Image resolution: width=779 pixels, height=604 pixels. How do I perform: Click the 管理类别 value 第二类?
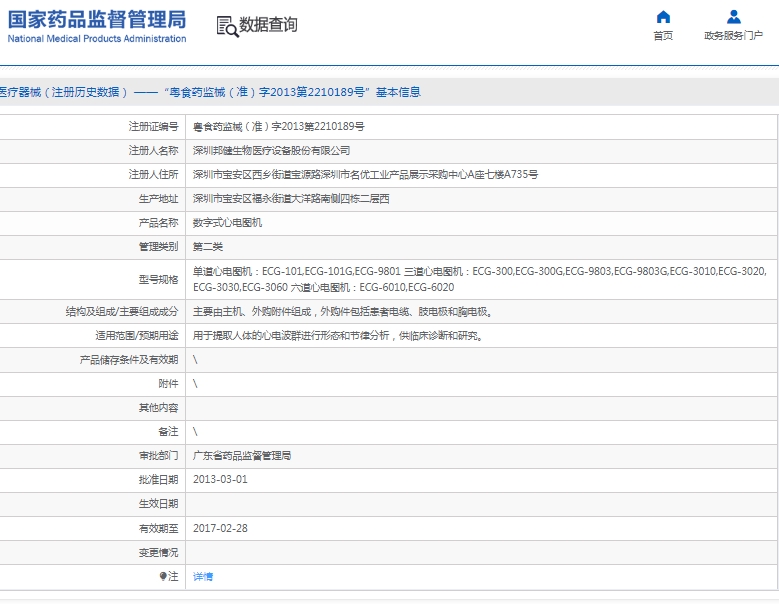coord(208,247)
